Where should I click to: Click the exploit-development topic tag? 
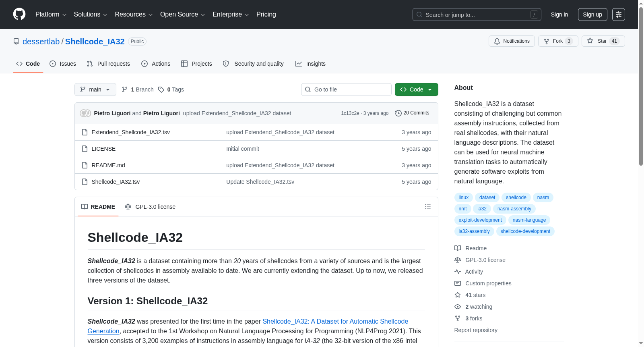(480, 220)
